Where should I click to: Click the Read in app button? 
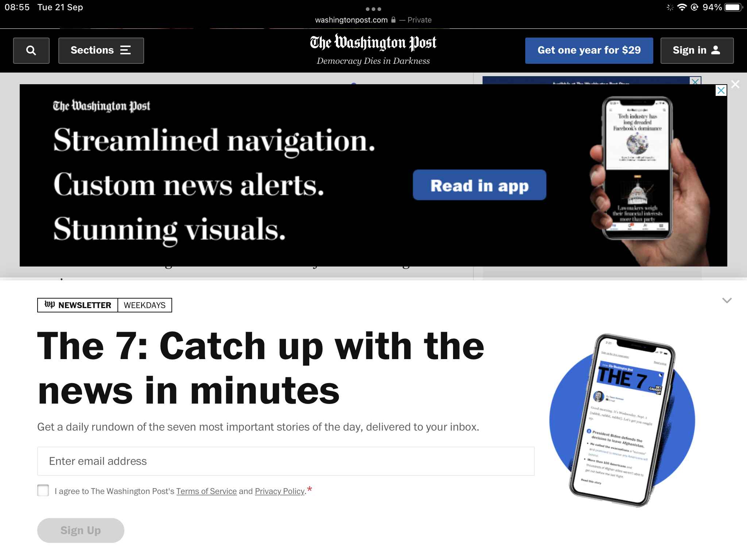tap(479, 185)
